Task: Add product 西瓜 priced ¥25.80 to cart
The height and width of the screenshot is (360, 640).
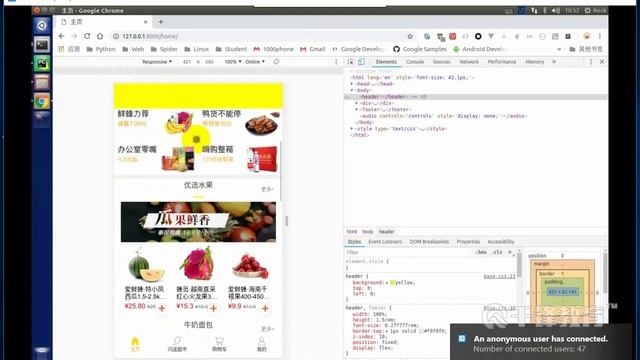Action: [x=162, y=309]
